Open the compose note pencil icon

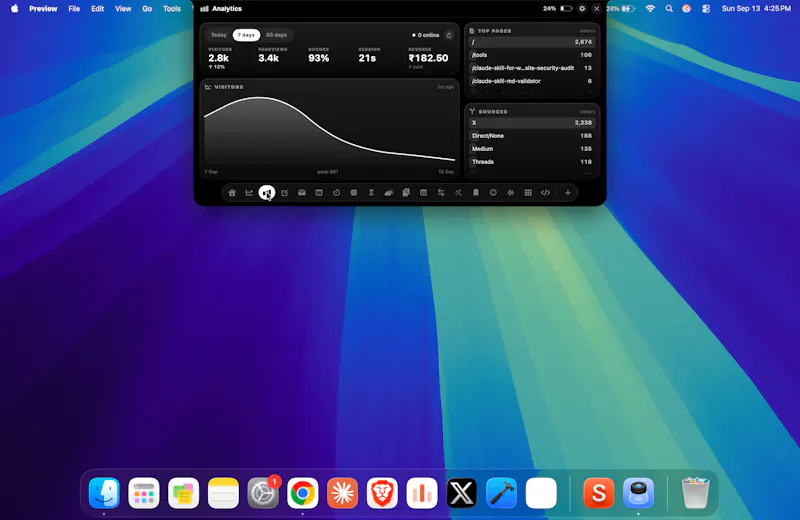pos(284,193)
